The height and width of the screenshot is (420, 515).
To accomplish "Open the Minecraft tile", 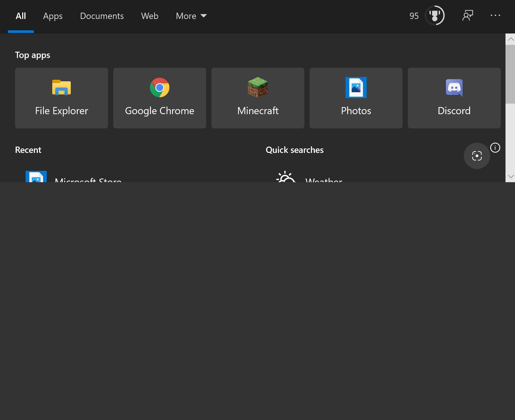I will point(258,98).
